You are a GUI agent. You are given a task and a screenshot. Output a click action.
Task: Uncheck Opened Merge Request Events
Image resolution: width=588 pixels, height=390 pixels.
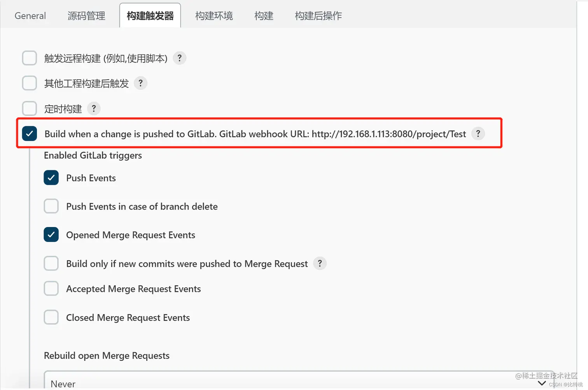pos(51,234)
